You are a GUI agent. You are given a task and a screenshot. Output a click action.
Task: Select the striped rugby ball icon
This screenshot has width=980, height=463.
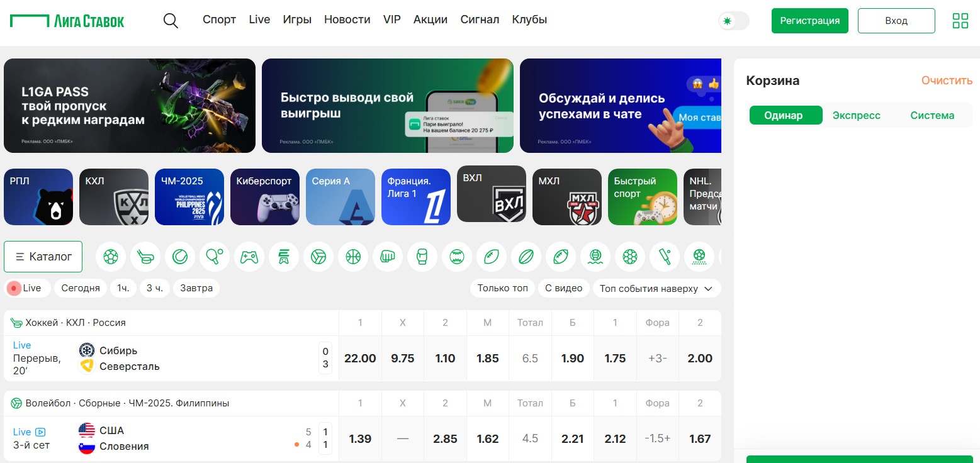tap(526, 257)
